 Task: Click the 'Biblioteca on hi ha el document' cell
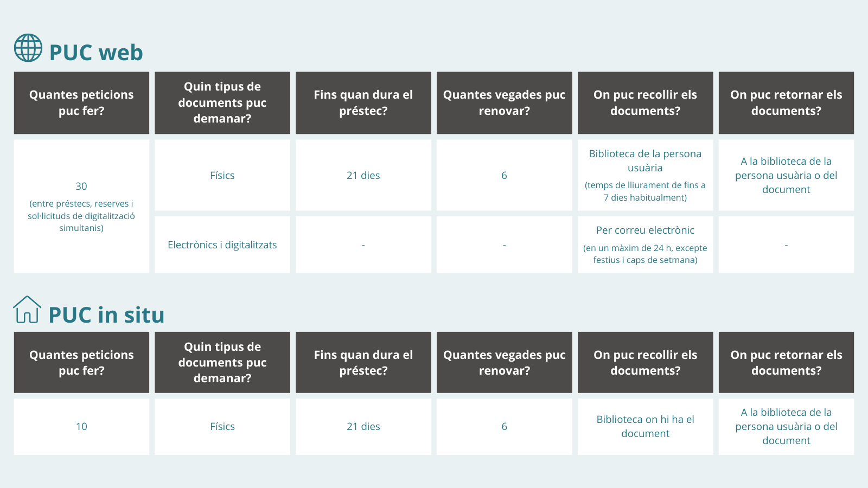[646, 427]
